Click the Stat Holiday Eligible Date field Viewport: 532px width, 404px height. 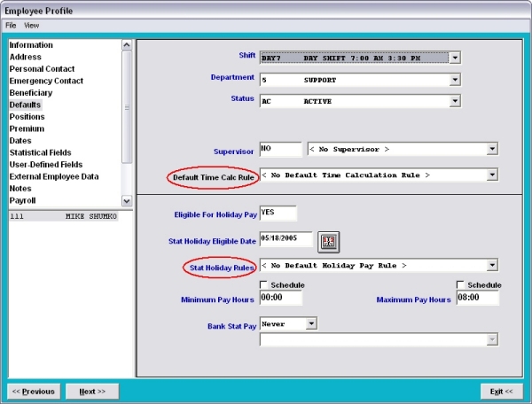(286, 239)
